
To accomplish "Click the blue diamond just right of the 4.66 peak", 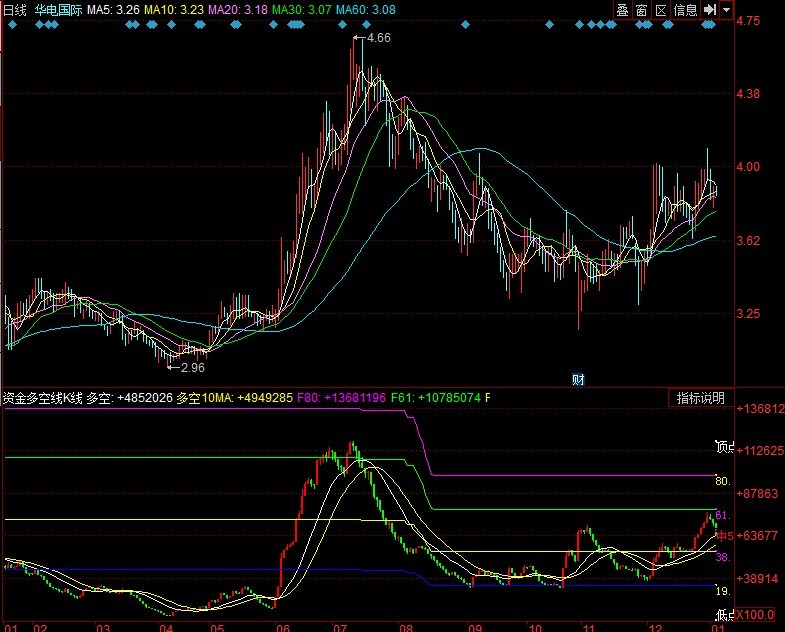I will pos(366,25).
